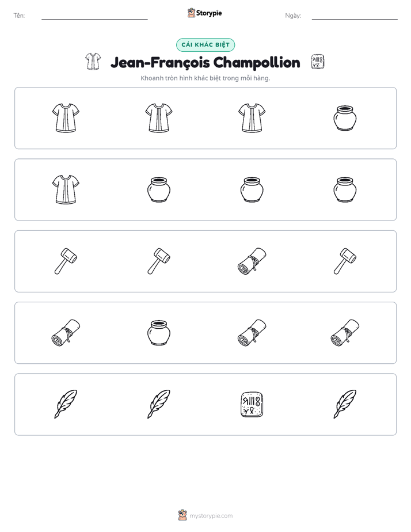Choose the hieroglyph tablet in the last row

tap(252, 404)
